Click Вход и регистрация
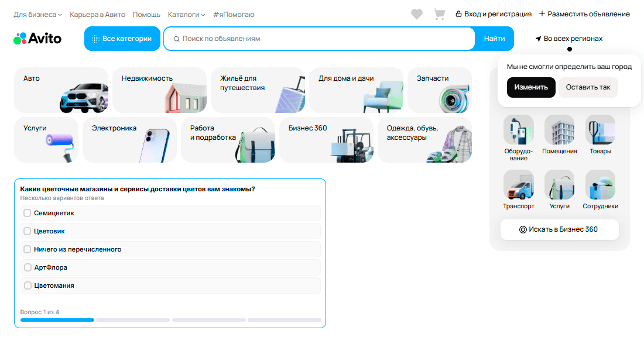This screenshot has height=351, width=644. point(494,14)
